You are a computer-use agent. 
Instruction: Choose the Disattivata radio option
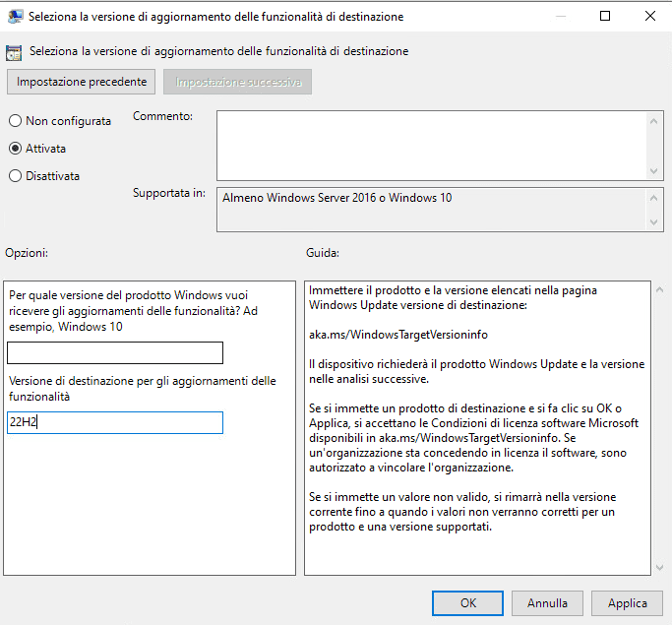(15, 176)
